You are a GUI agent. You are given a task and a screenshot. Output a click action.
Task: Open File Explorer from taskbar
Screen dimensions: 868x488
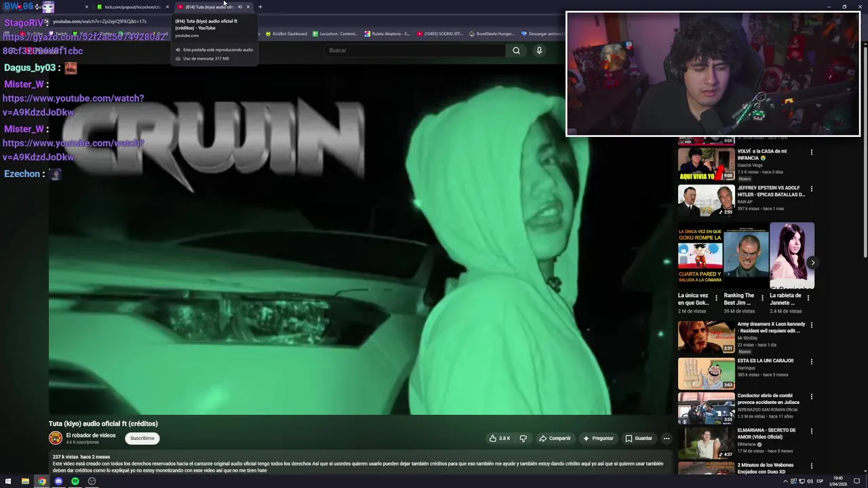click(x=25, y=481)
